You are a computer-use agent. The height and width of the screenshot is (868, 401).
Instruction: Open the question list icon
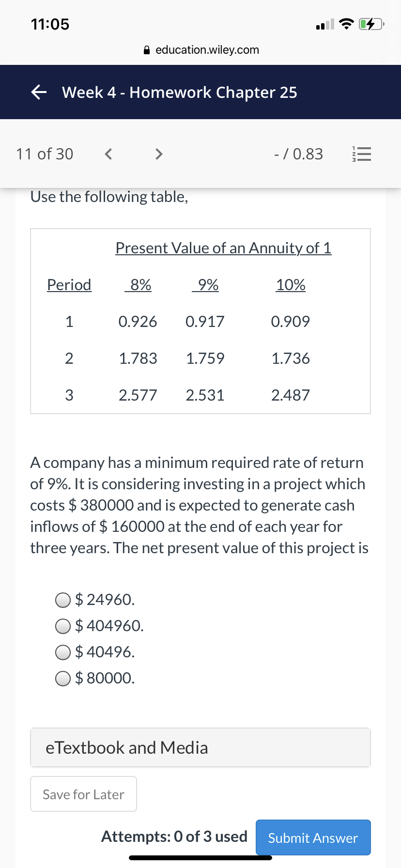(x=361, y=155)
